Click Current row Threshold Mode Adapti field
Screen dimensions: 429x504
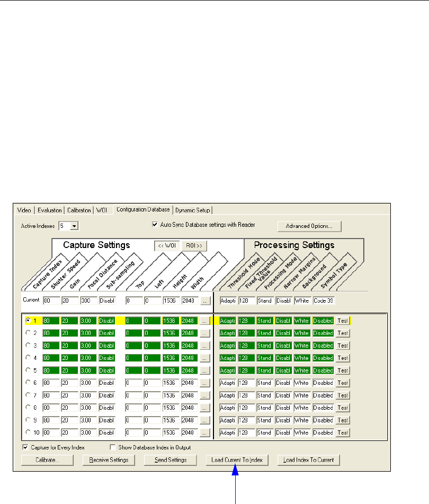click(x=228, y=301)
